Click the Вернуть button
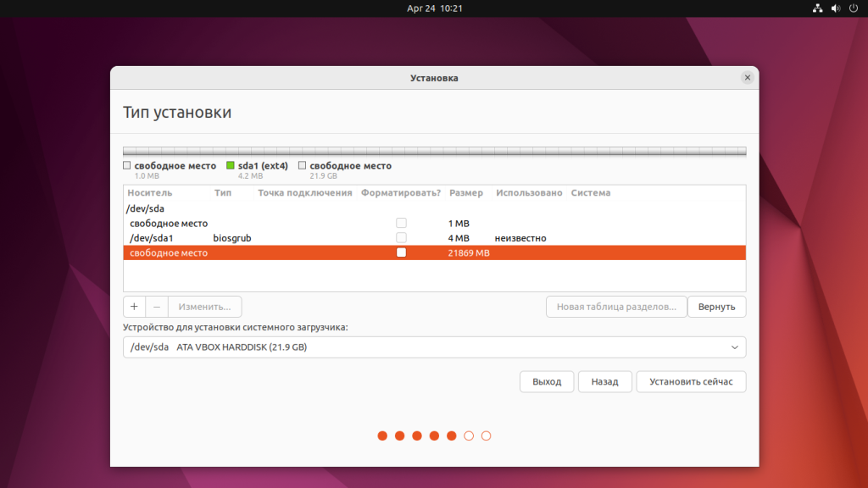 tap(716, 307)
